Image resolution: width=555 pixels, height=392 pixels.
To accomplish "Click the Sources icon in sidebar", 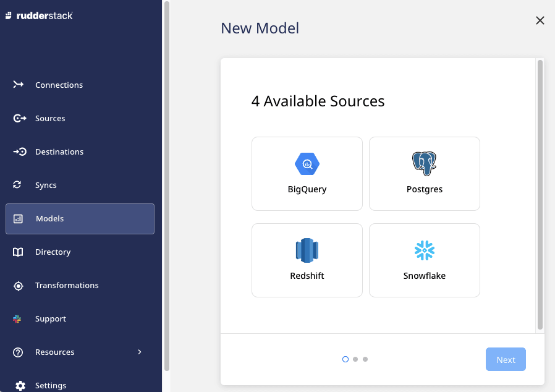I will point(19,118).
